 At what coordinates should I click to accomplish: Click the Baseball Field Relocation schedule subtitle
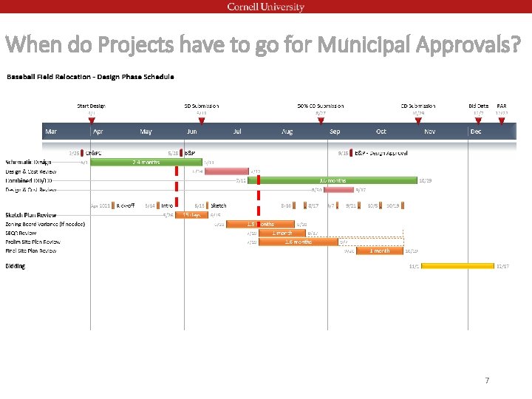[x=90, y=77]
